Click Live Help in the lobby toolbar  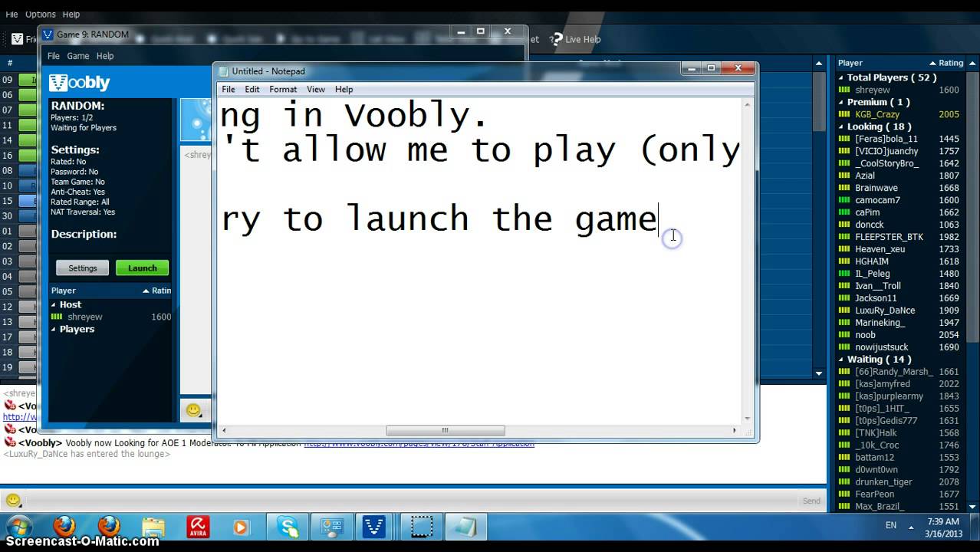[583, 39]
